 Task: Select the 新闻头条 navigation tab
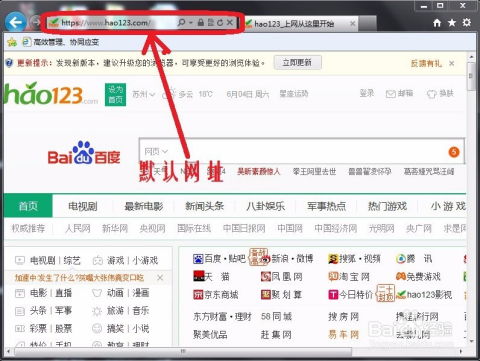pos(205,206)
